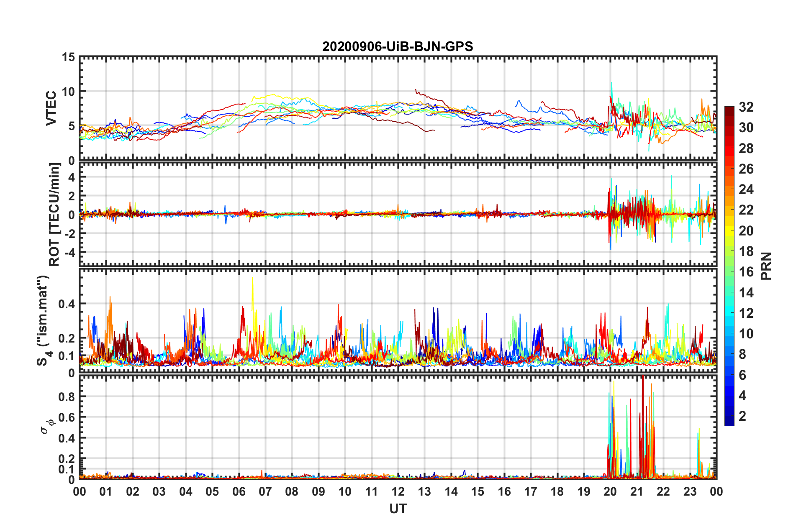Click the 0.4 tick on S4 axis
Screen dimensions: 796x532
pyautogui.click(x=66, y=304)
